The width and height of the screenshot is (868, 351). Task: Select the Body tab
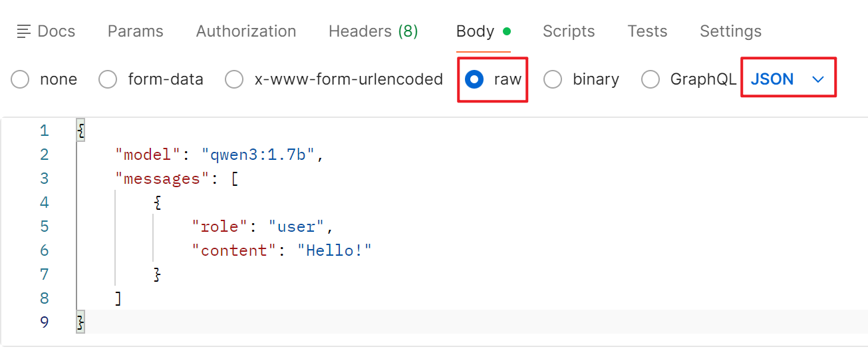475,31
